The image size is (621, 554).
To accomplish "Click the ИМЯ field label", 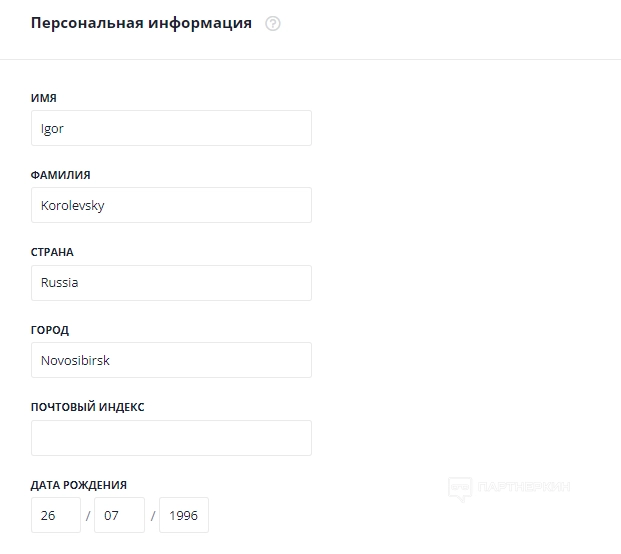I will [x=44, y=98].
